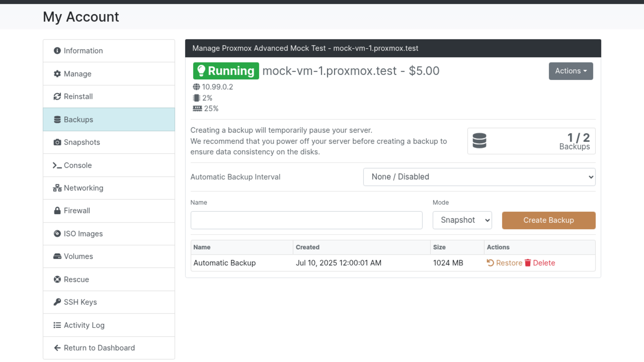Click the CPU chip icon beside 2%
This screenshot has width=644, height=362.
click(197, 98)
